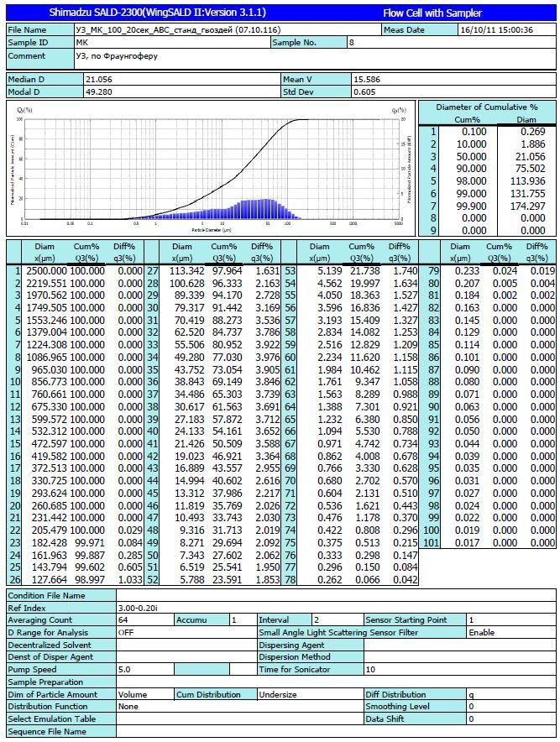Viewport: 560px width, 742px height.
Task: Click the Std Dev value 0.605
Action: click(x=364, y=91)
